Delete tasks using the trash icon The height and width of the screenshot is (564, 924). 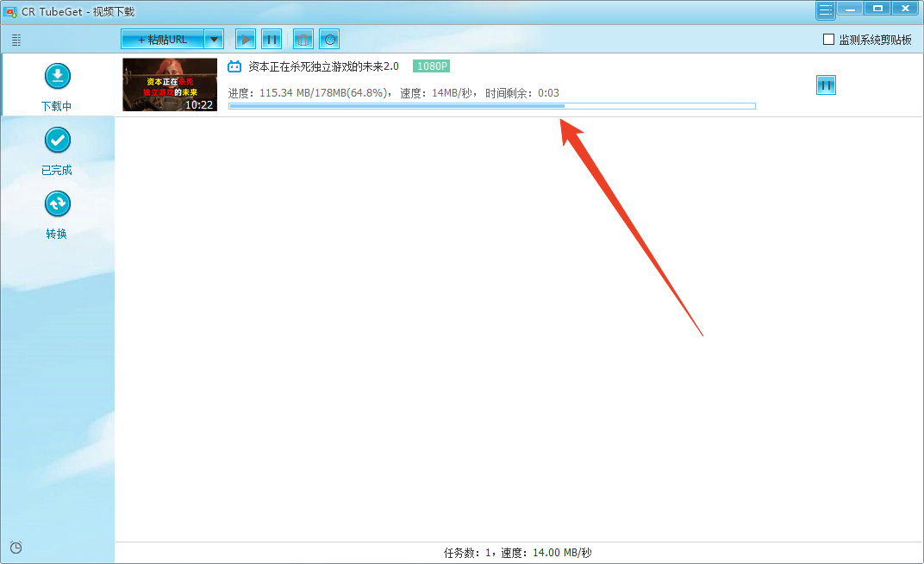pyautogui.click(x=303, y=38)
